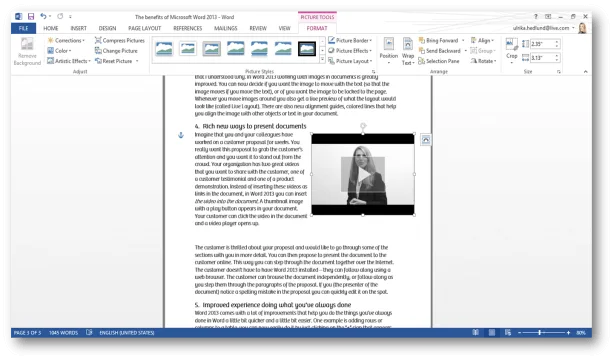Switch to Read Mode view

(x=475, y=333)
